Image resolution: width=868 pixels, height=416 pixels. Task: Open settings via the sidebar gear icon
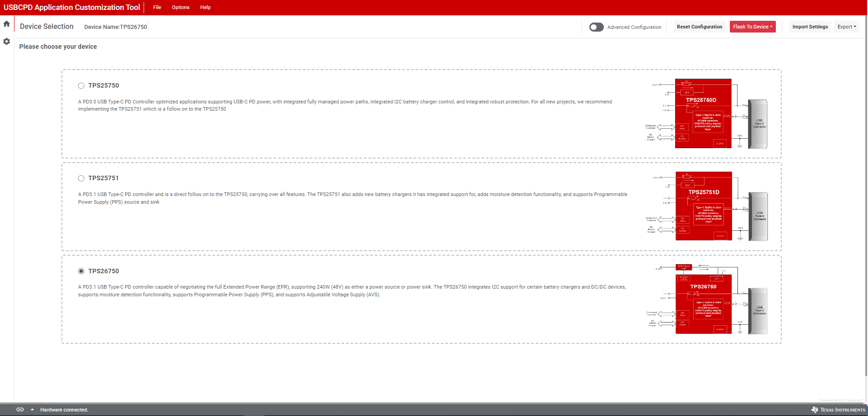(6, 42)
